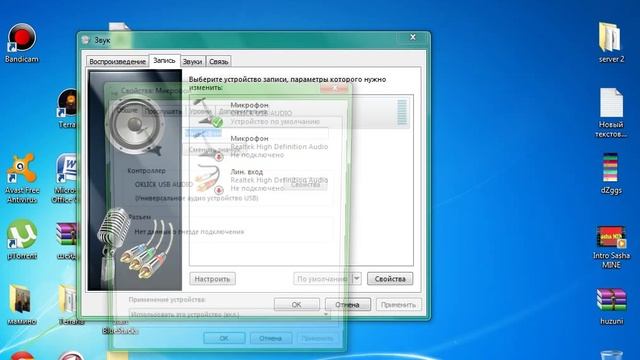Open the Avast Free Antivirus shortcut
640x360 pixels.
pos(22,178)
